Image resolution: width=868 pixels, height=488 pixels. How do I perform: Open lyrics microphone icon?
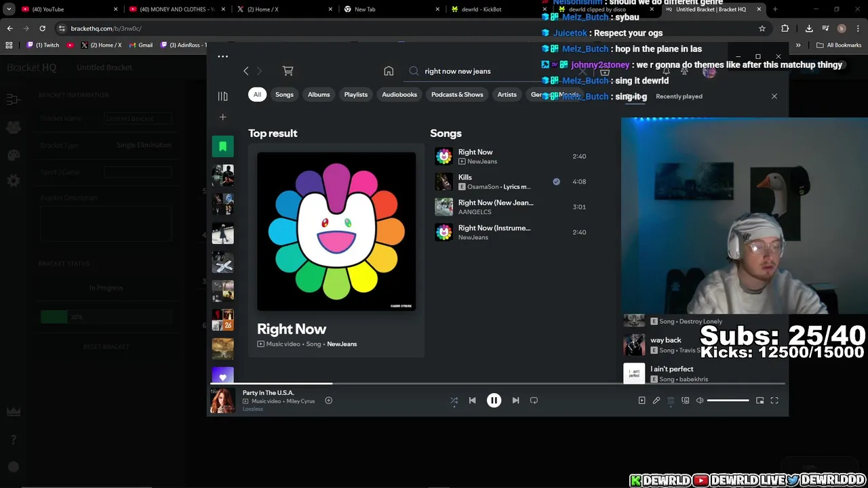click(x=656, y=401)
